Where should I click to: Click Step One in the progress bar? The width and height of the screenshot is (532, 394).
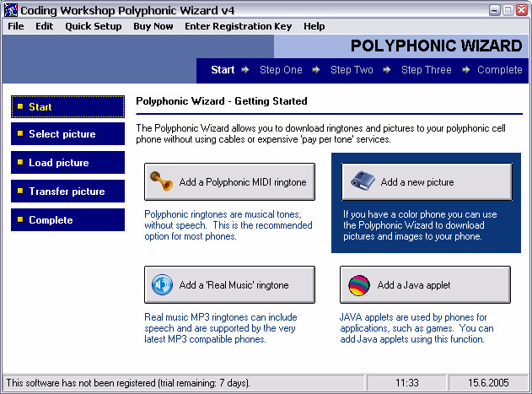click(281, 70)
